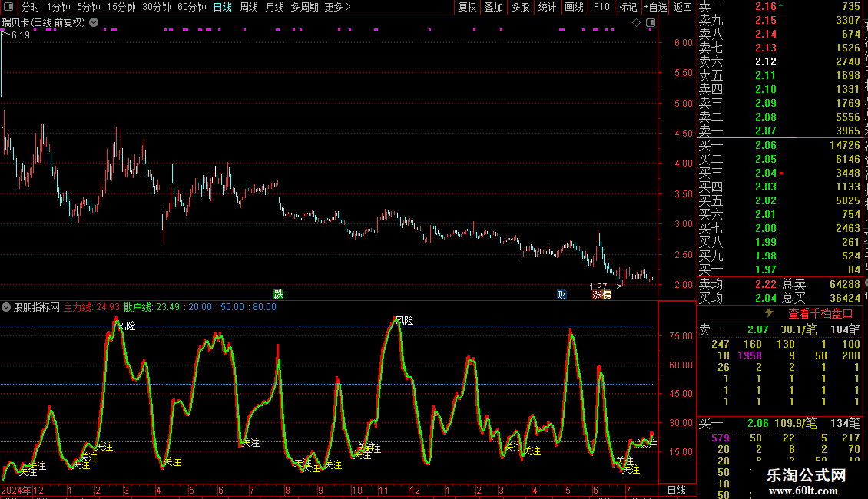Click the green 跌 event marker
Viewport: 868px width, 499px height.
pyautogui.click(x=278, y=294)
